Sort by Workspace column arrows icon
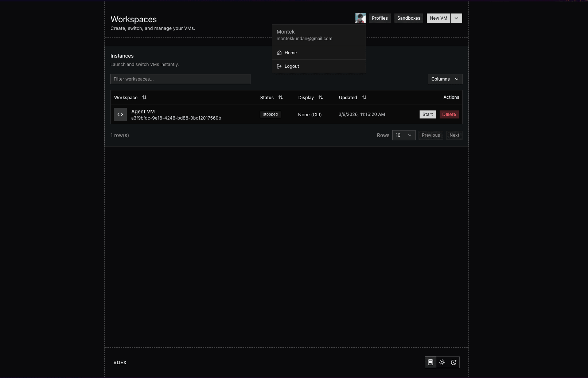Screen dimensions: 588x378 click(144, 97)
